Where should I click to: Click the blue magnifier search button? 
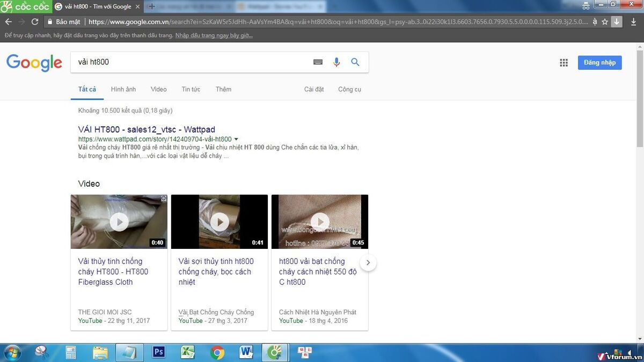tap(355, 62)
